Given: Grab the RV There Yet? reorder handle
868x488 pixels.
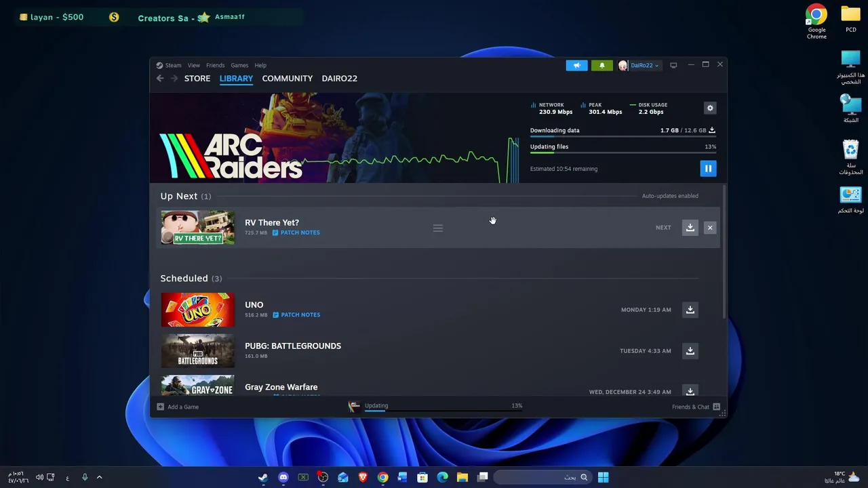Looking at the screenshot, I should 438,228.
